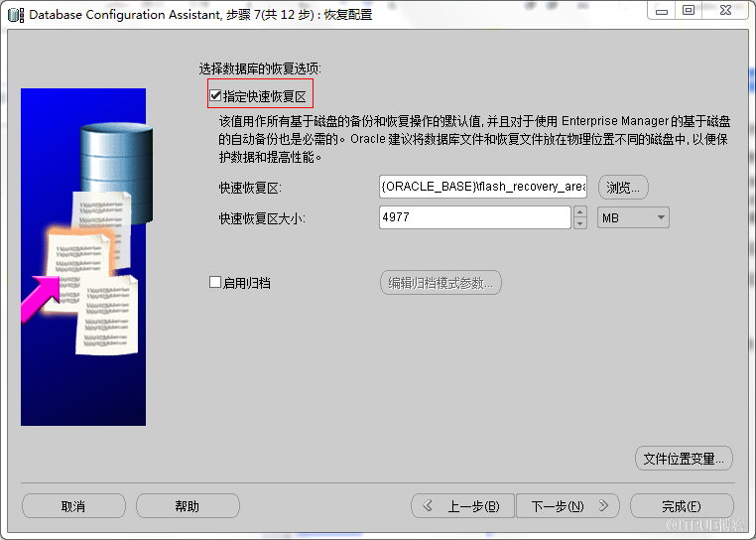Minimize the Database Configuration Assistant window
This screenshot has width=756, height=540.
tap(662, 11)
